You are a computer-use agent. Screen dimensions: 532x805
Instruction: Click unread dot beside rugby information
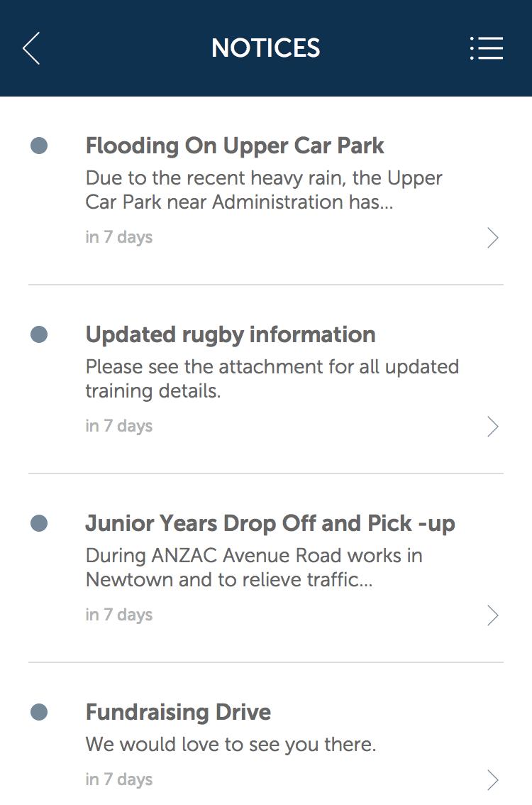tap(39, 334)
